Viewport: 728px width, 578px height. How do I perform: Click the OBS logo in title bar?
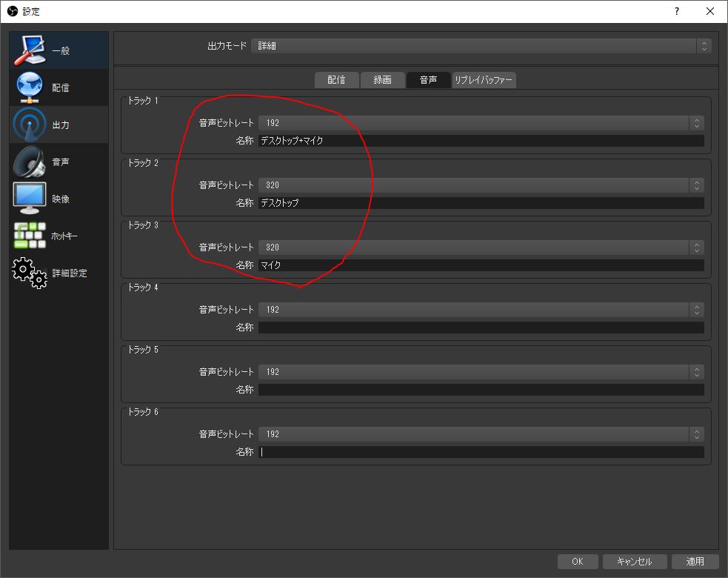pyautogui.click(x=13, y=11)
